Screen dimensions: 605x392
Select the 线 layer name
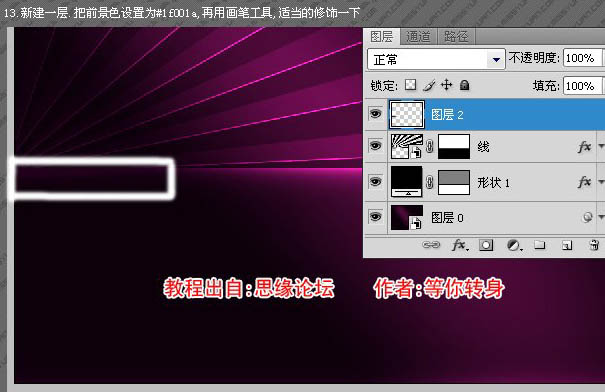pos(483,147)
